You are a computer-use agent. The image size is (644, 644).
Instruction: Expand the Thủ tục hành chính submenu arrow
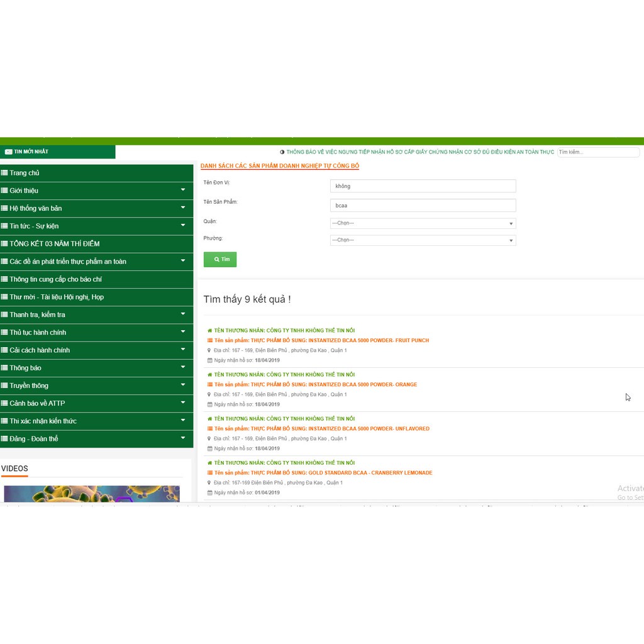pos(183,331)
